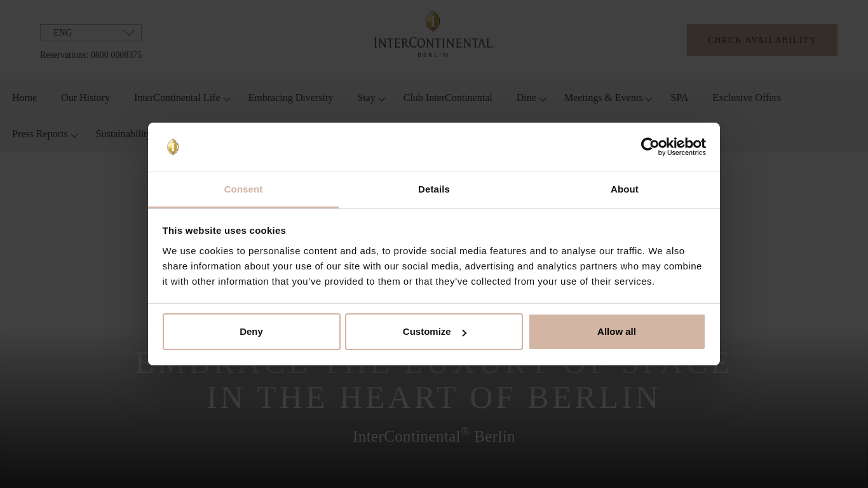Open the Our History page
Screen dimensions: 868x488
click(x=85, y=98)
